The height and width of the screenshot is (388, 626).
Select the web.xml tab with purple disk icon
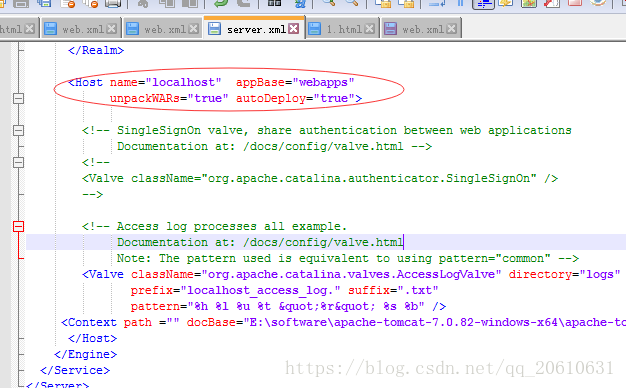point(421,29)
